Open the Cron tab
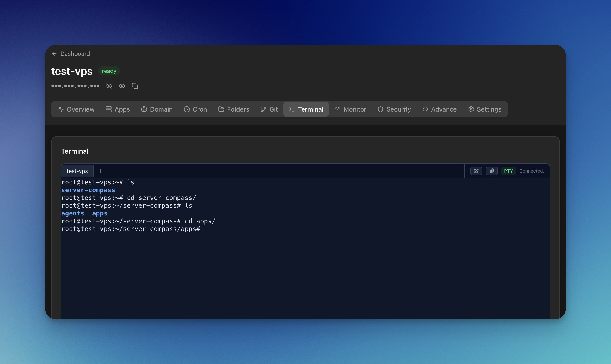Image resolution: width=611 pixels, height=364 pixels. pos(195,109)
